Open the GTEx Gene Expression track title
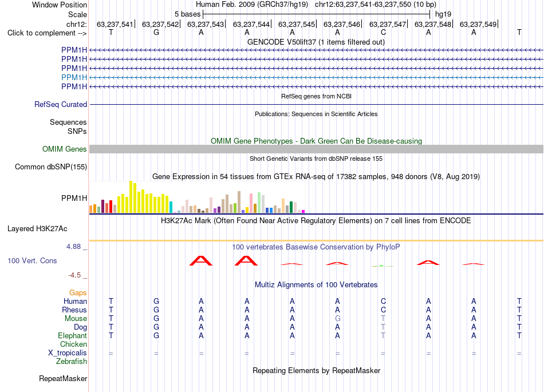This screenshot has width=544, height=392. [x=316, y=176]
